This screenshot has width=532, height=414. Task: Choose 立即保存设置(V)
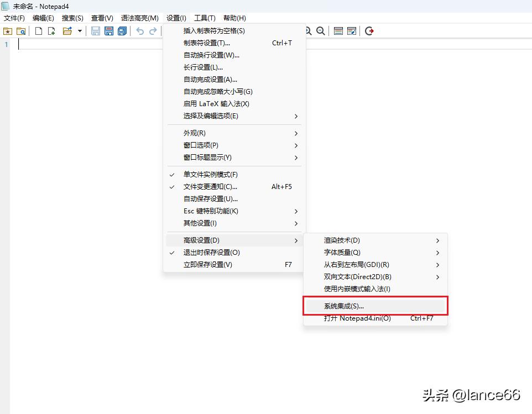[x=234, y=265]
